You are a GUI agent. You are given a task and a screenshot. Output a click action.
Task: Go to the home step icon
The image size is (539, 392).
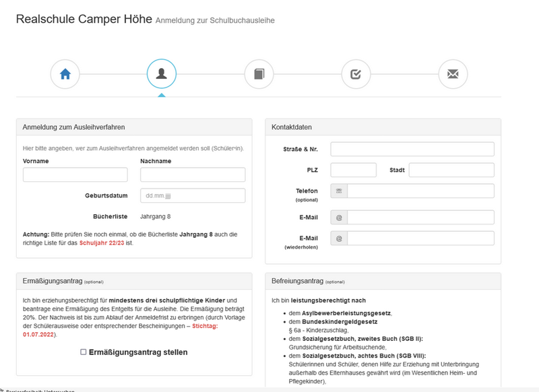[65, 74]
